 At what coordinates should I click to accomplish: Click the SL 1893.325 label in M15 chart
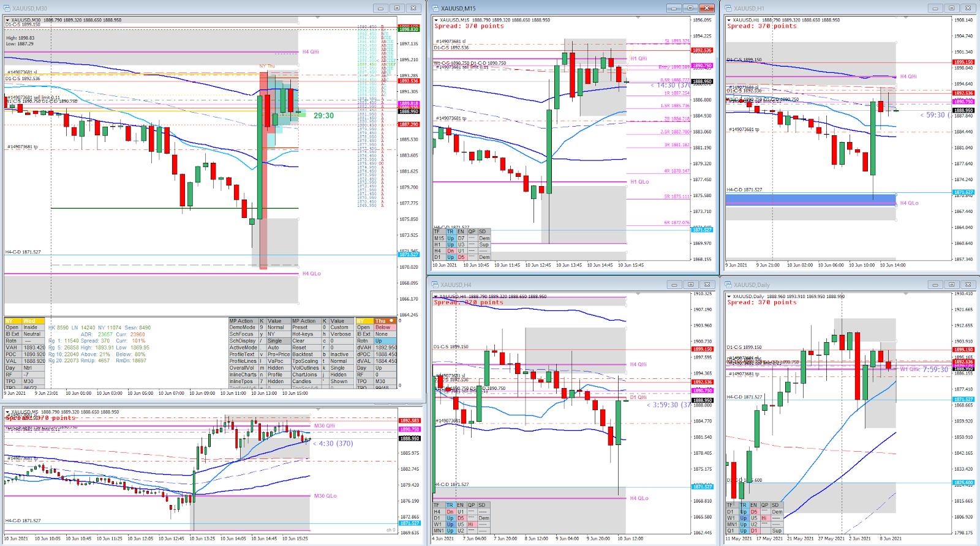click(677, 41)
